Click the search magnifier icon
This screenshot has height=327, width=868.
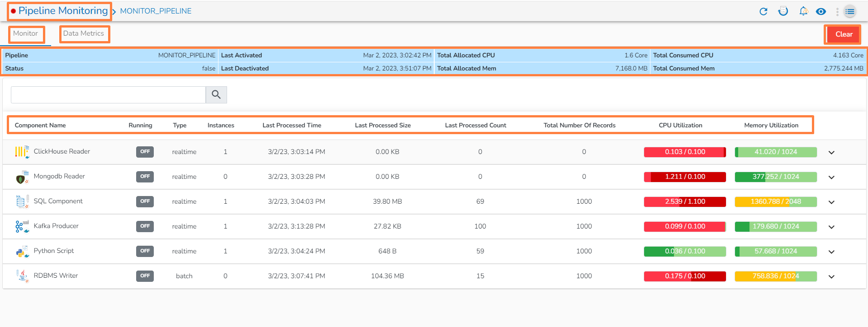[216, 95]
